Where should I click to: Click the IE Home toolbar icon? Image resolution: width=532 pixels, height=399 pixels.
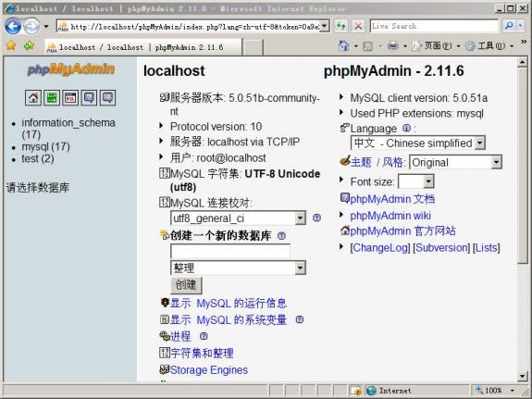pyautogui.click(x=343, y=46)
